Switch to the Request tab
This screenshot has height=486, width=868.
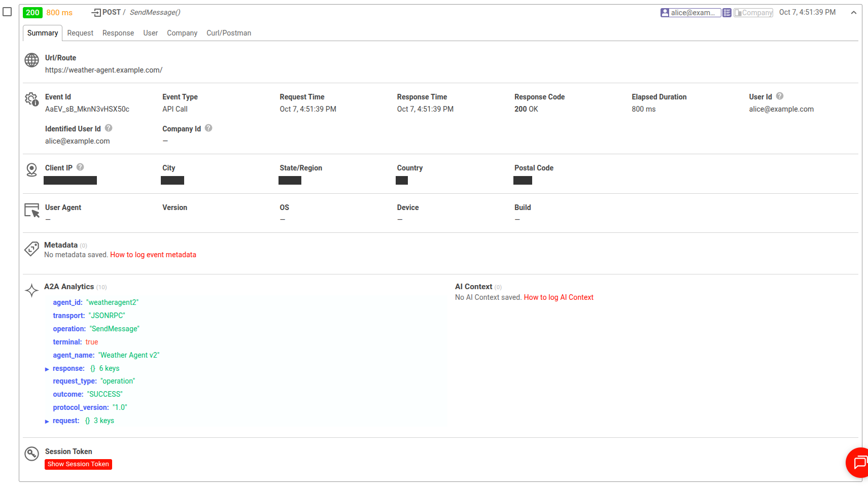(x=80, y=33)
